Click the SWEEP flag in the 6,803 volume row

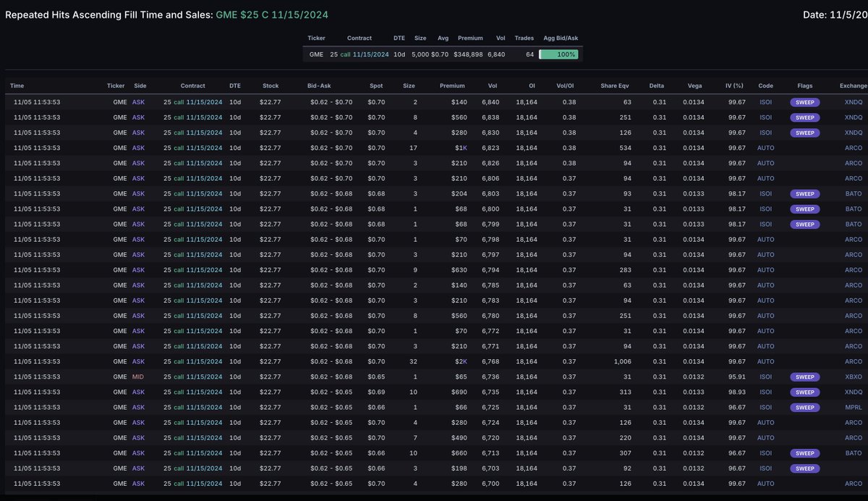point(804,194)
